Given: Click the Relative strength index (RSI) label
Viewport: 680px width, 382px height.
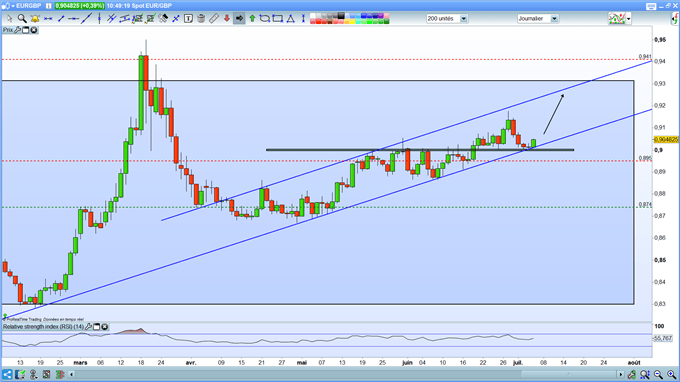Looking at the screenshot, I should tap(43, 326).
